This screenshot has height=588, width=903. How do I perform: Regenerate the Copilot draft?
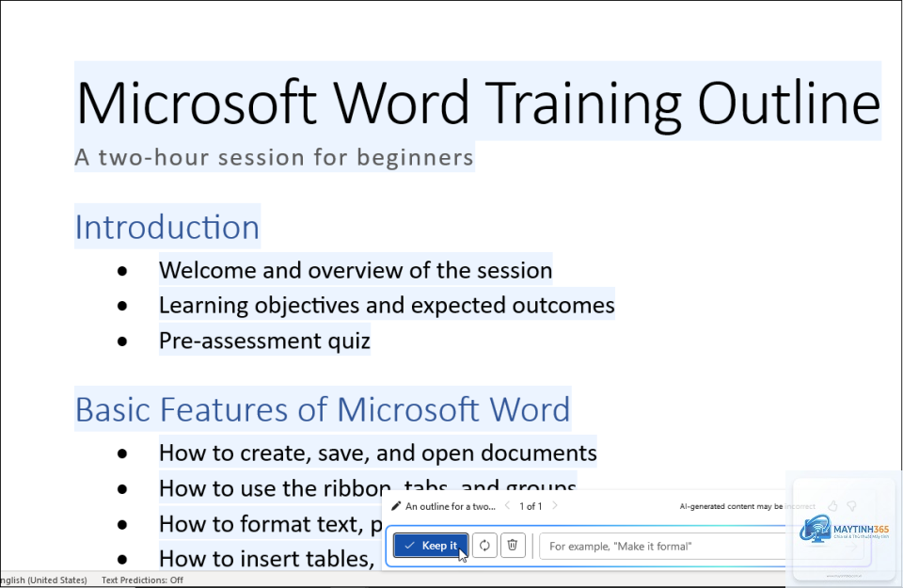[x=484, y=546]
